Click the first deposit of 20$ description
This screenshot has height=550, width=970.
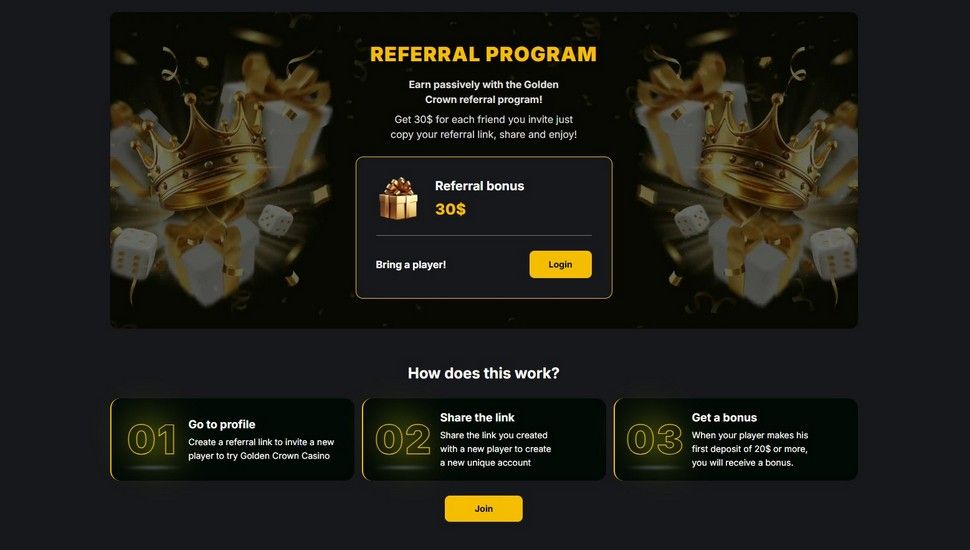[x=750, y=449]
